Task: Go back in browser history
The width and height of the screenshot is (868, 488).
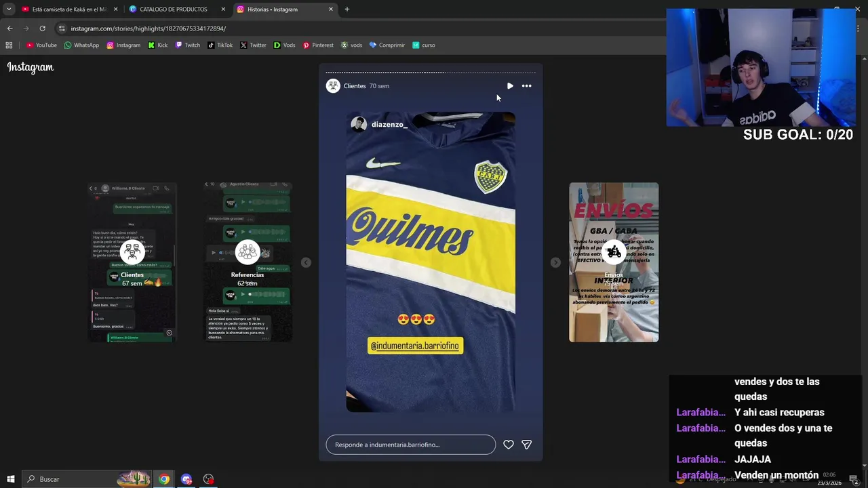Action: [x=9, y=28]
